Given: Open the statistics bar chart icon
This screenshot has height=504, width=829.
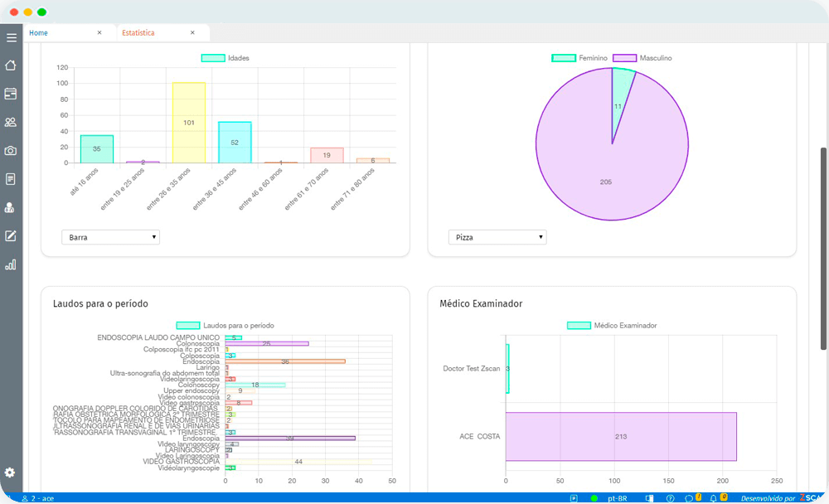Looking at the screenshot, I should click(11, 265).
